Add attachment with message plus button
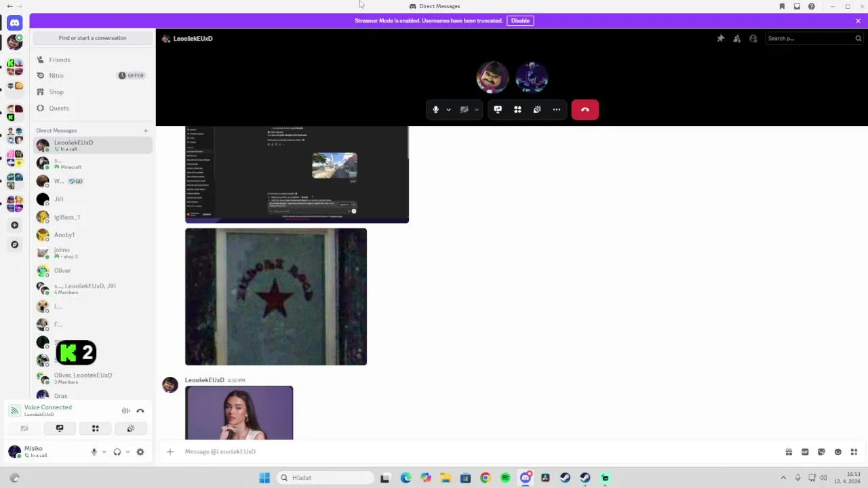The width and height of the screenshot is (868, 488). tap(170, 451)
